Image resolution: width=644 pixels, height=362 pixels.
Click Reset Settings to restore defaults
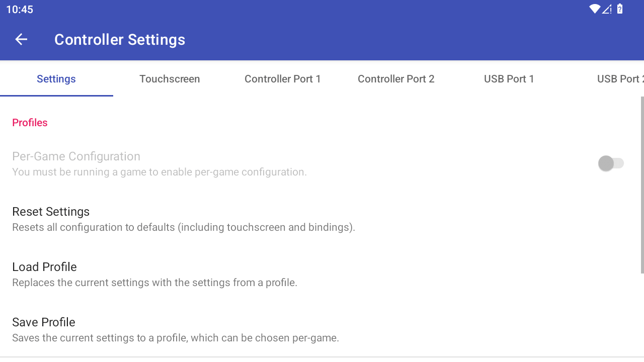tap(51, 212)
